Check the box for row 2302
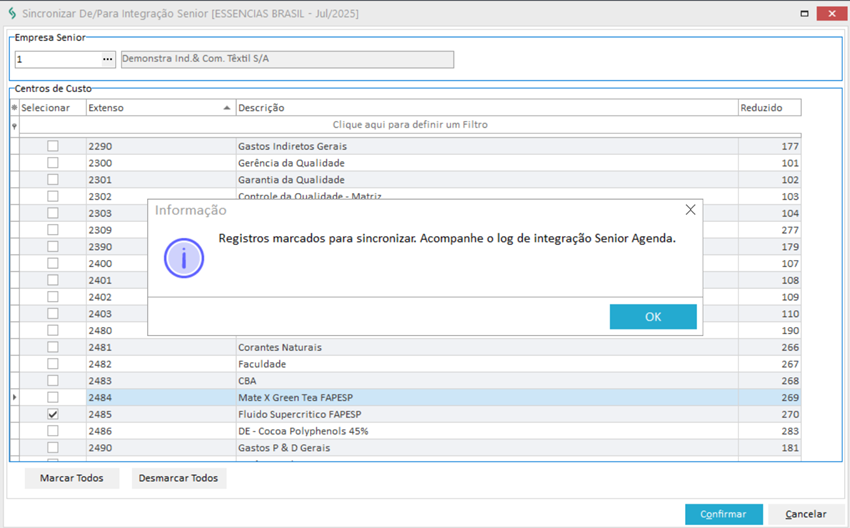The height and width of the screenshot is (528, 850). [x=53, y=196]
